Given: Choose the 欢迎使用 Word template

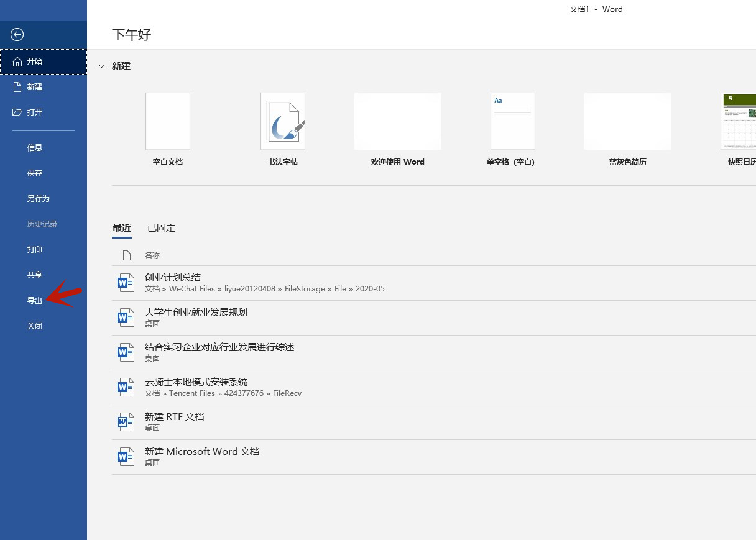Looking at the screenshot, I should 398,121.
